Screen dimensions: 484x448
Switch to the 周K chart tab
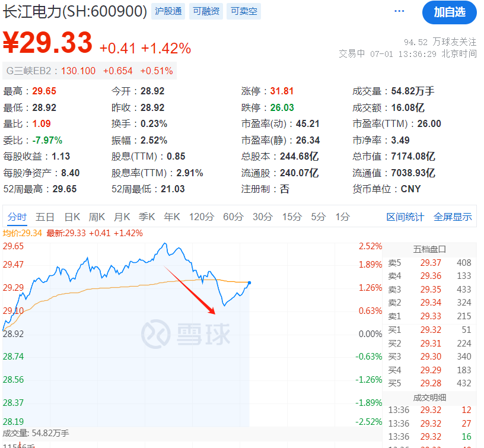click(97, 217)
